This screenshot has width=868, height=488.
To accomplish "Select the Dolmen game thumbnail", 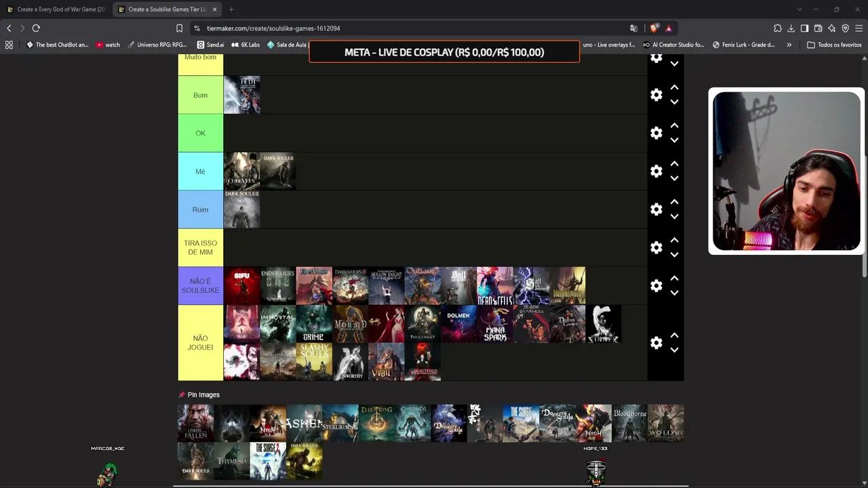I will (458, 324).
